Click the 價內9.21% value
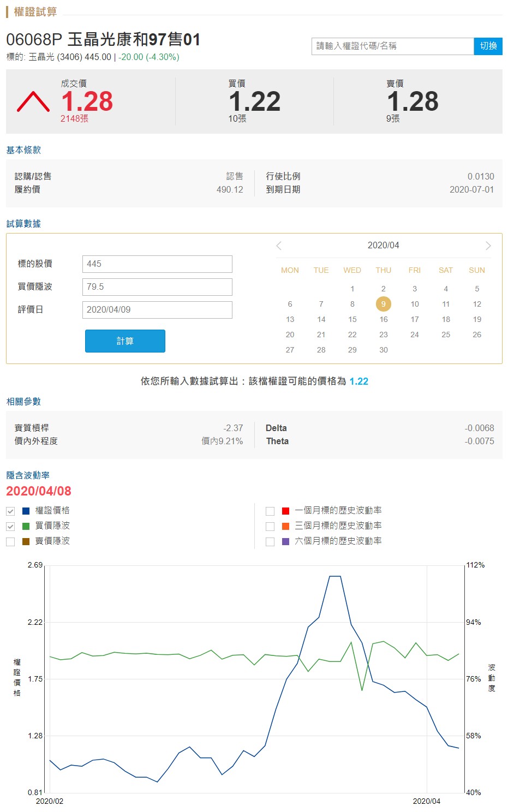Screen dimensions: 508x812 tap(223, 441)
